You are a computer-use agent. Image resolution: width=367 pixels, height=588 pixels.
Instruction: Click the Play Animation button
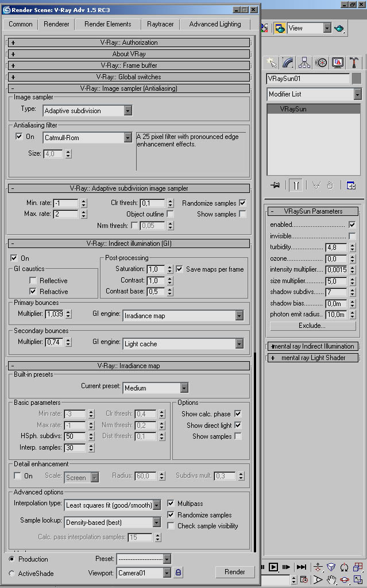point(273,567)
